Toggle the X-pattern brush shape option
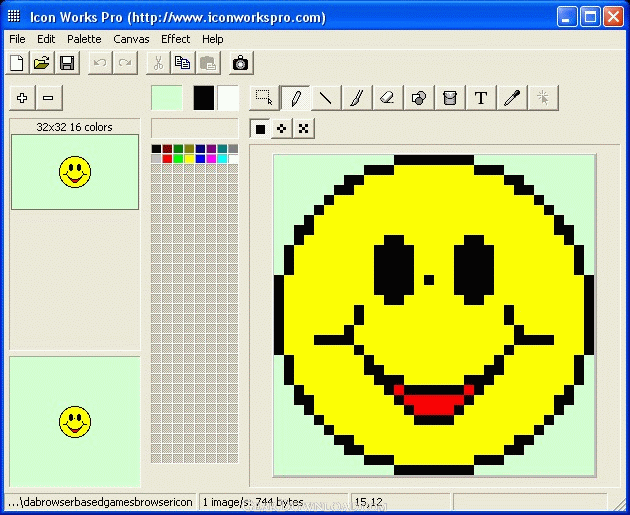The height and width of the screenshot is (515, 630). 303,129
